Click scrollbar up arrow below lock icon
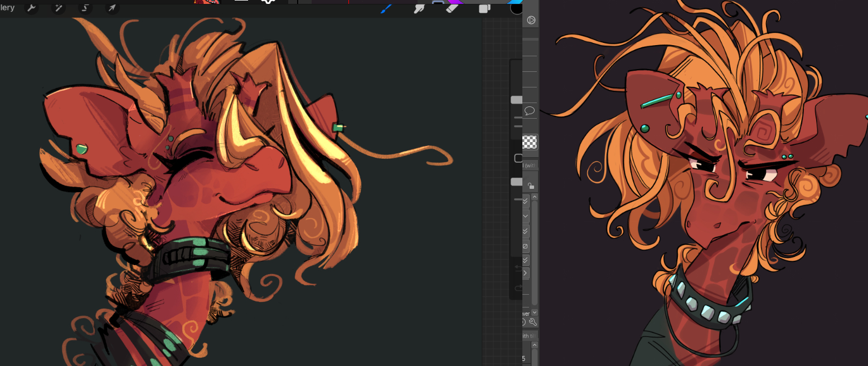The width and height of the screenshot is (868, 366). 535,197
